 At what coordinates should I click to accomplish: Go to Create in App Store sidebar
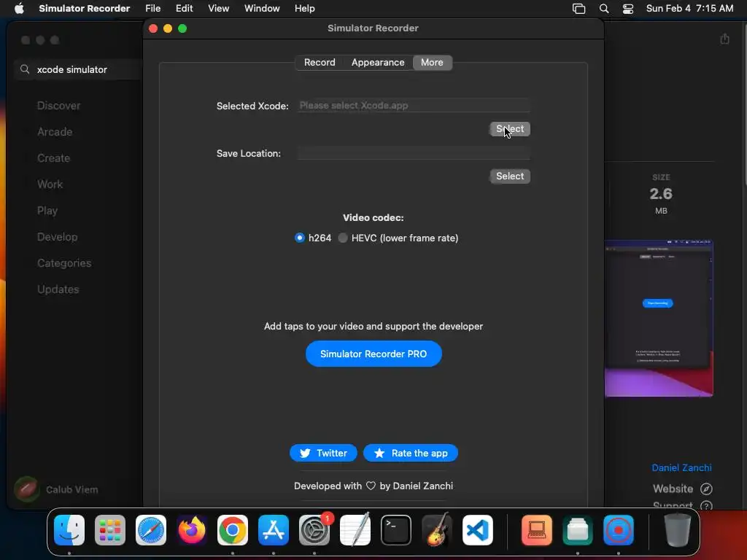[53, 158]
